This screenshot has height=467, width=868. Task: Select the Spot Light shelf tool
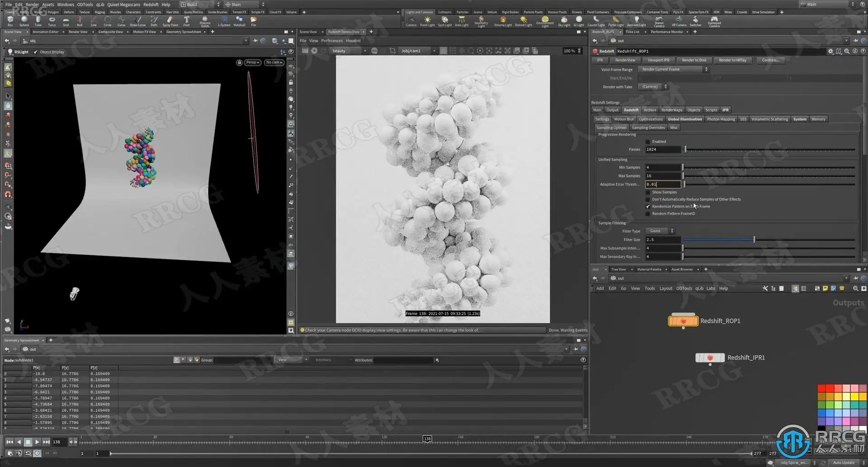(x=445, y=21)
